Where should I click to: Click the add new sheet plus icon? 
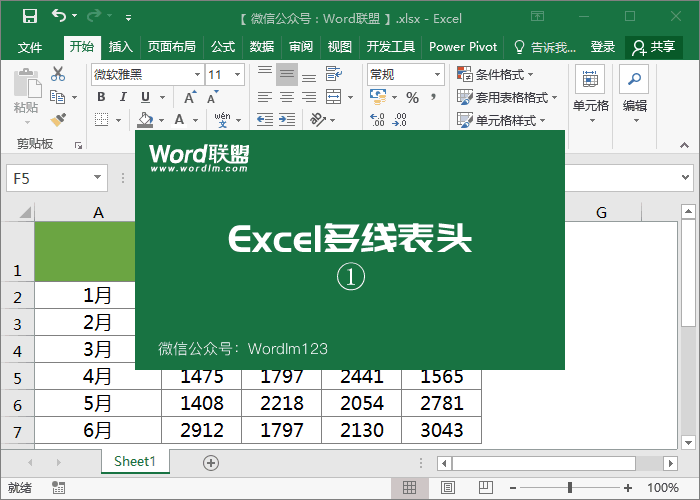[x=210, y=462]
